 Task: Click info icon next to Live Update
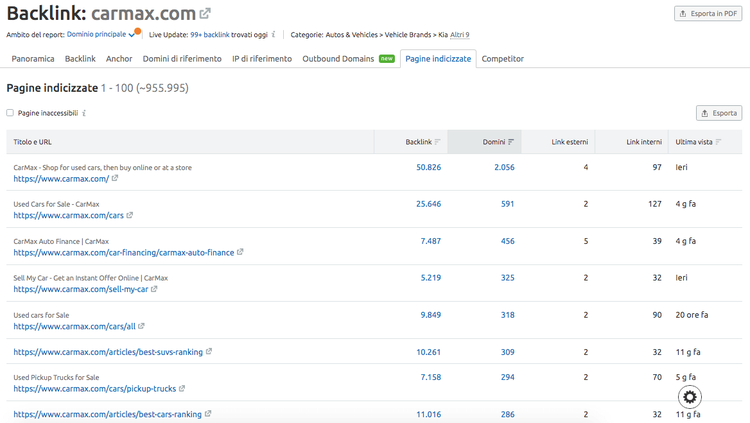[x=274, y=34]
